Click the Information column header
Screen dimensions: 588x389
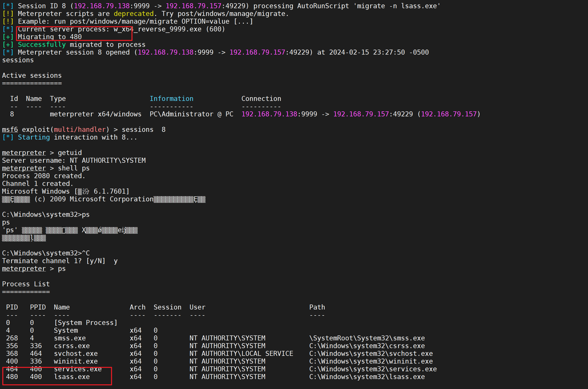point(171,99)
